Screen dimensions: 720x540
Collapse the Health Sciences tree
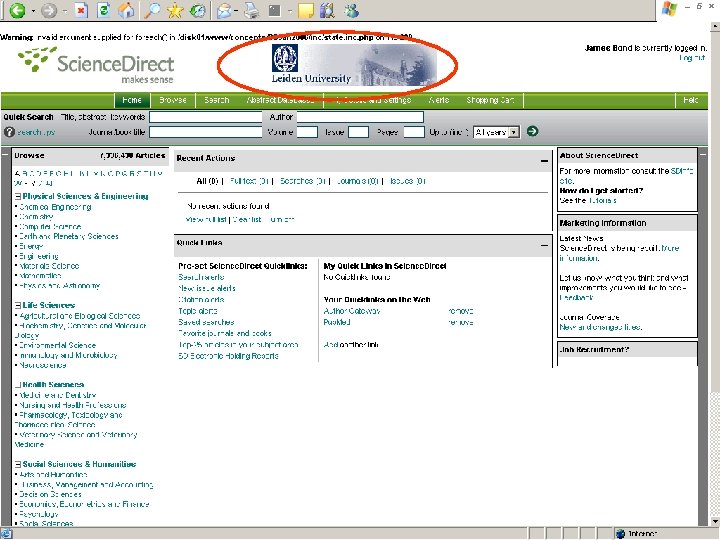(18, 385)
